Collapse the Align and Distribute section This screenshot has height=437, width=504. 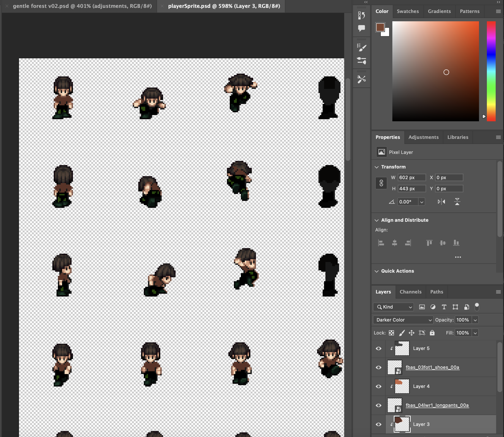click(x=377, y=220)
